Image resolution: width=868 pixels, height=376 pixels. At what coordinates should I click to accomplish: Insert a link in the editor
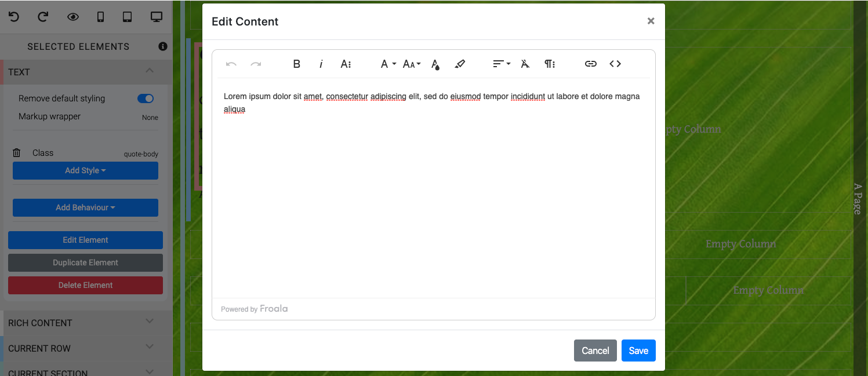coord(590,64)
